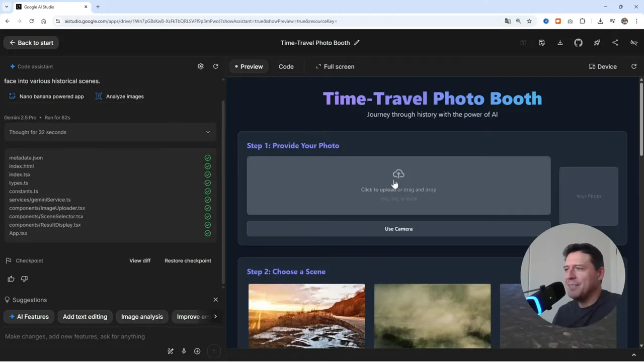The height and width of the screenshot is (362, 644).
Task: Deploy the app with the rocket icon
Action: coord(597,43)
